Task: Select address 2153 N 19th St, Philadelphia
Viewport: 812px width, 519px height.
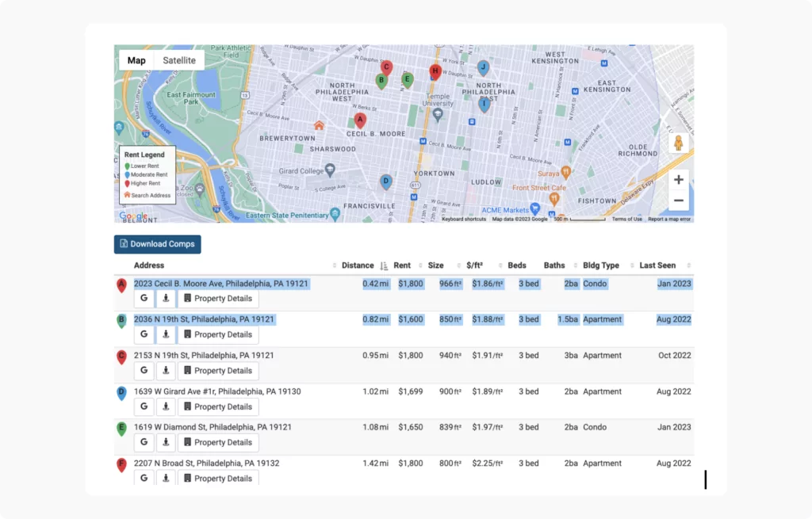Action: coord(204,356)
